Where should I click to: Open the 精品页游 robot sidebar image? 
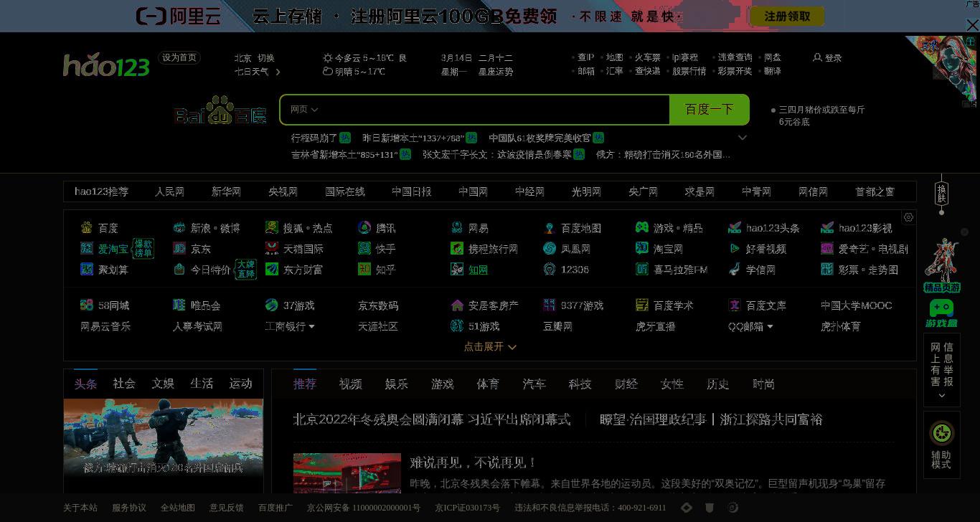pyautogui.click(x=941, y=265)
